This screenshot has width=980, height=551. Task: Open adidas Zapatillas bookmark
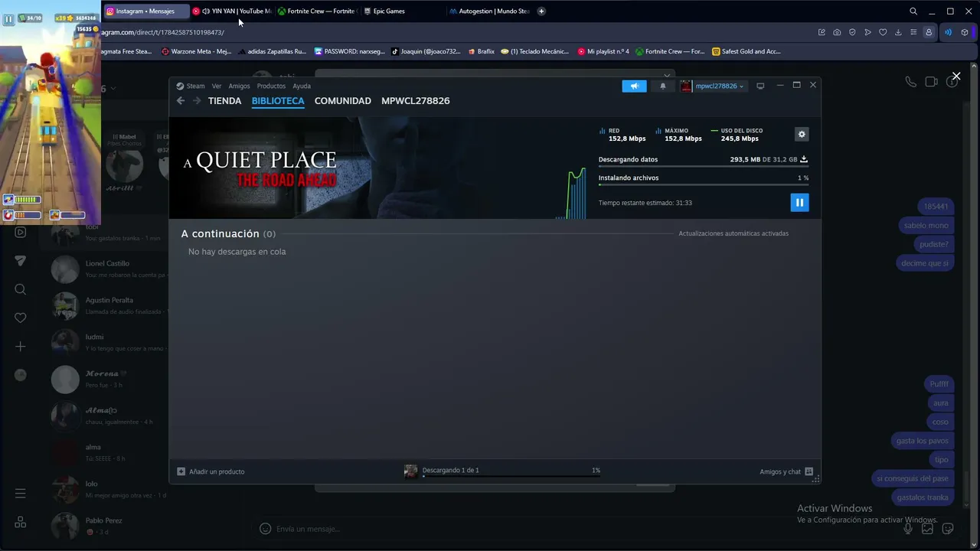pyautogui.click(x=272, y=51)
